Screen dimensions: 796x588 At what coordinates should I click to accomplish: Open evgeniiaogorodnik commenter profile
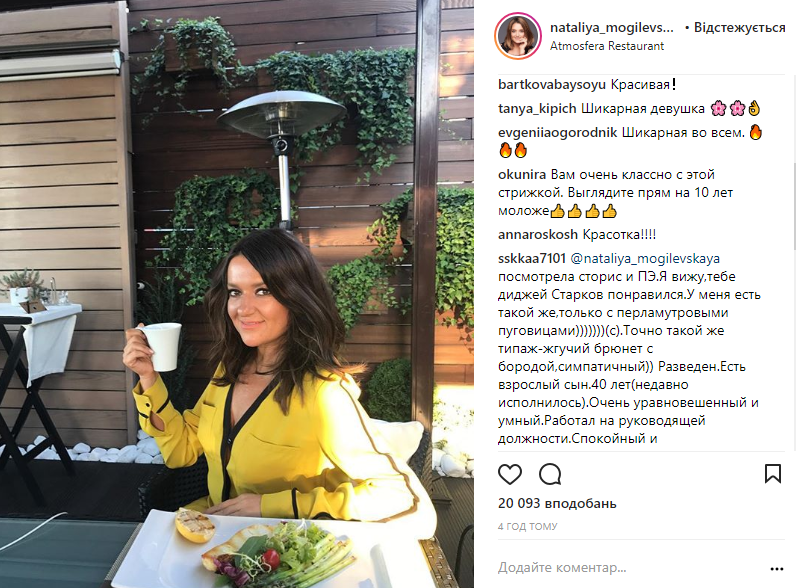(557, 133)
